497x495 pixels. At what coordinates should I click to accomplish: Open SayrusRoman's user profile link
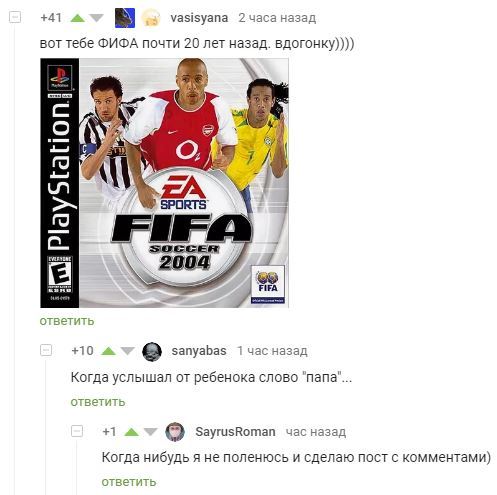tap(235, 432)
